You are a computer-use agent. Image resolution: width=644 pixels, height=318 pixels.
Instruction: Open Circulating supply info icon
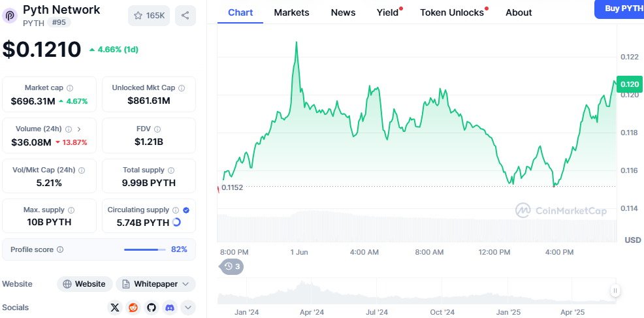(x=176, y=210)
